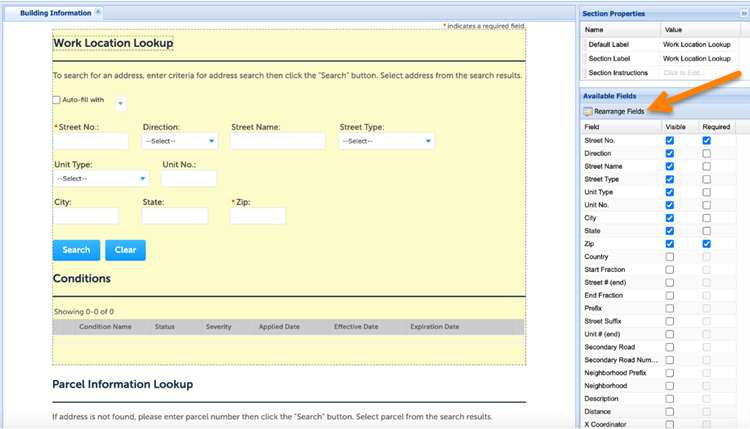Open the Auto-fill with dropdown arrow
750x429 pixels.
point(120,102)
